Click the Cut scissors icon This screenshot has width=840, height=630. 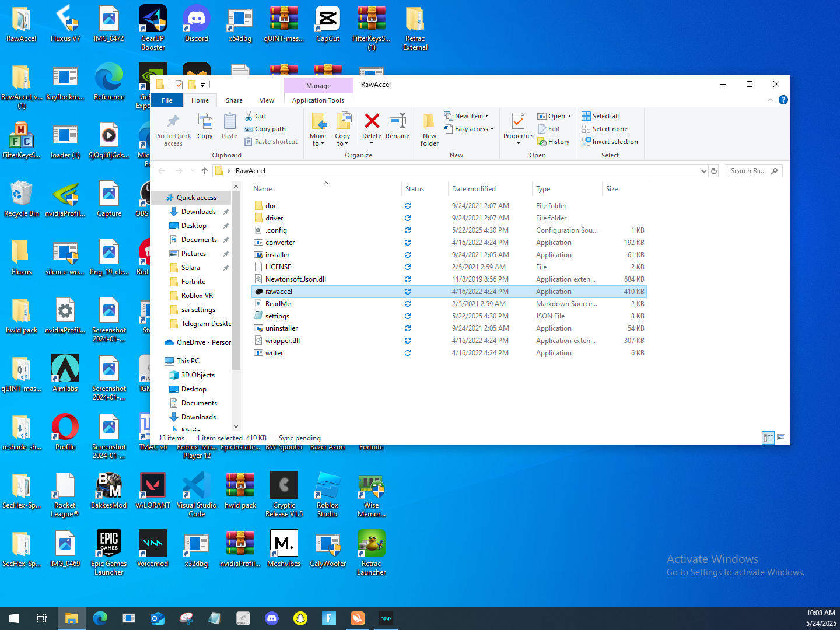tap(249, 116)
